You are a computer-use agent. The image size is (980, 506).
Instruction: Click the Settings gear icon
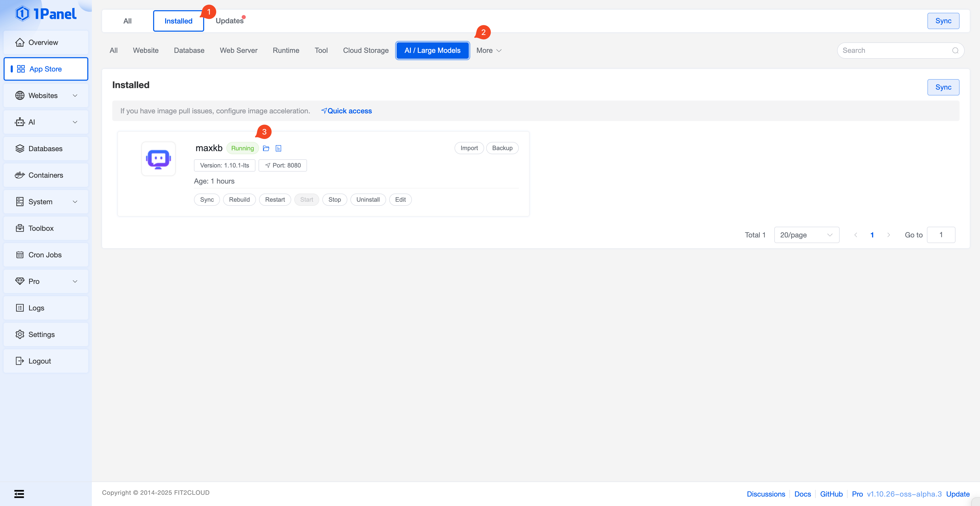[x=20, y=334]
